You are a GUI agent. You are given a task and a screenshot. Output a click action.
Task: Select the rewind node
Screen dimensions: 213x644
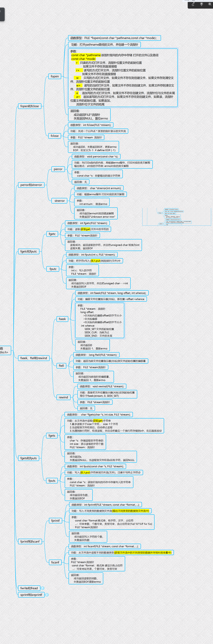63,397
